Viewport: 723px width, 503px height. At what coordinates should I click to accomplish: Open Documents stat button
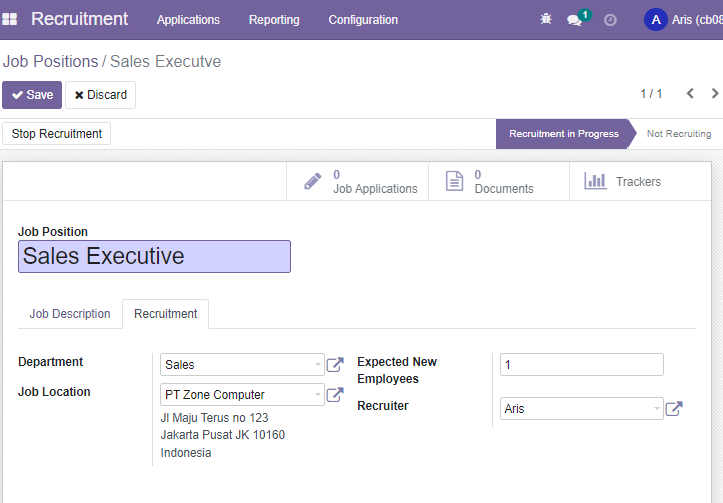coord(499,181)
